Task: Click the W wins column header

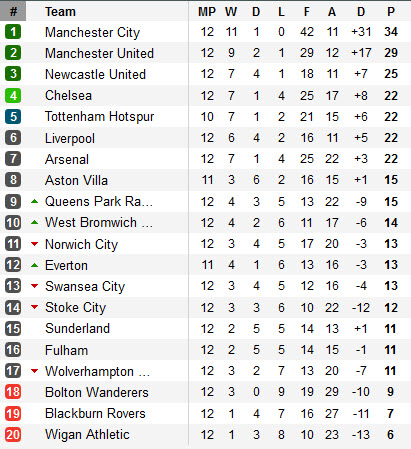Action: tap(231, 12)
